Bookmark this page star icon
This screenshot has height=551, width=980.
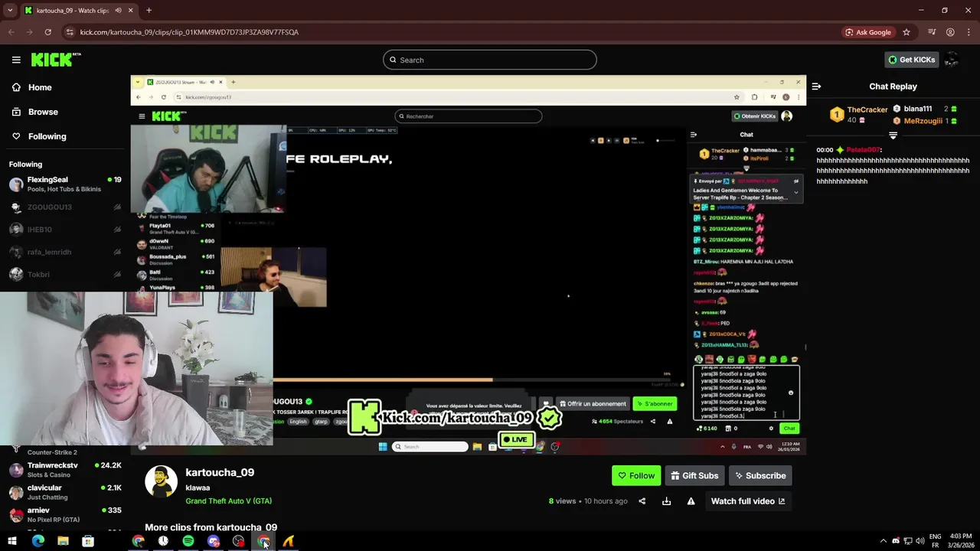[906, 32]
